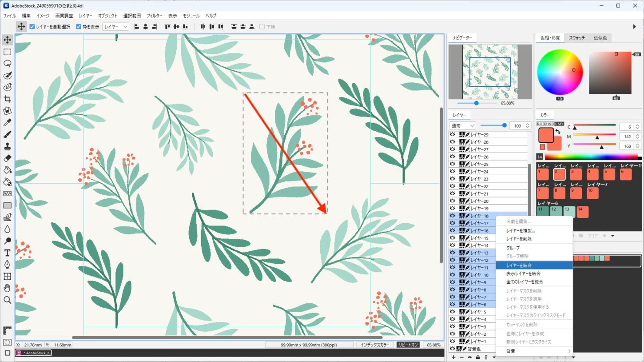Select color swatch number 12
Image resolution: width=644 pixels, height=362 pixels.
tap(555, 212)
